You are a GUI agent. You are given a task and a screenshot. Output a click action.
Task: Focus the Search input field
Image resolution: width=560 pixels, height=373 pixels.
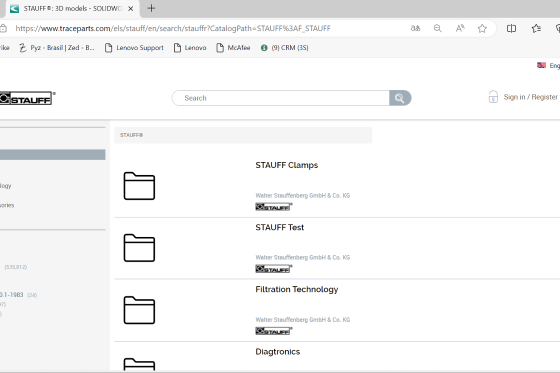coord(281,98)
